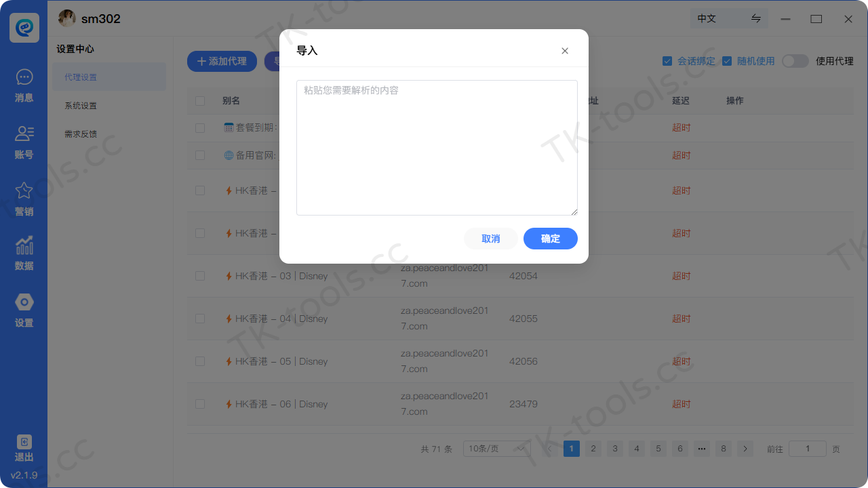Click the 延迟 column header

[x=681, y=101]
